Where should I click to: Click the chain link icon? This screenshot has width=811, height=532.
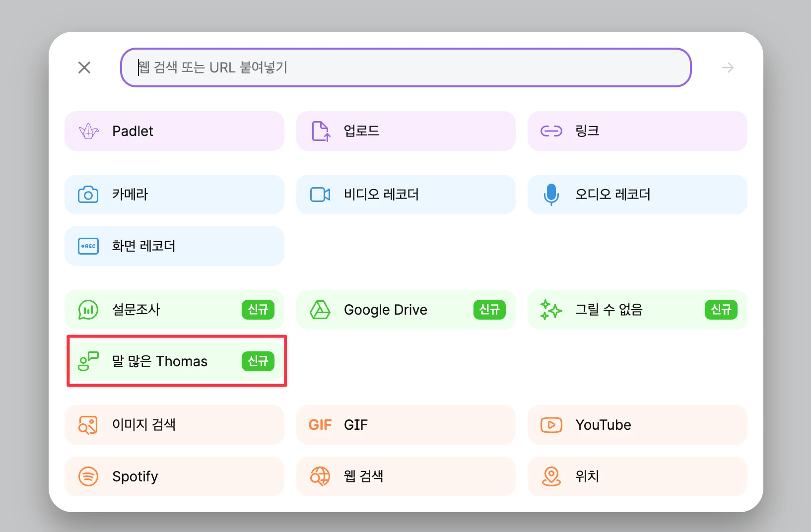551,131
